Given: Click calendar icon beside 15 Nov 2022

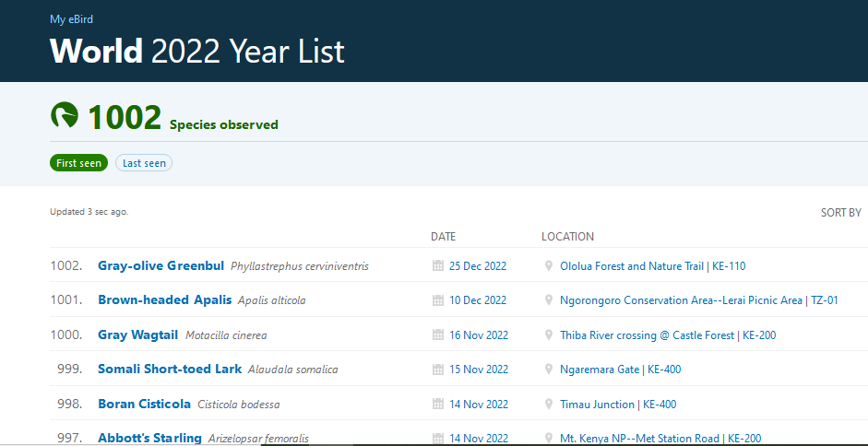Looking at the screenshot, I should [x=438, y=370].
